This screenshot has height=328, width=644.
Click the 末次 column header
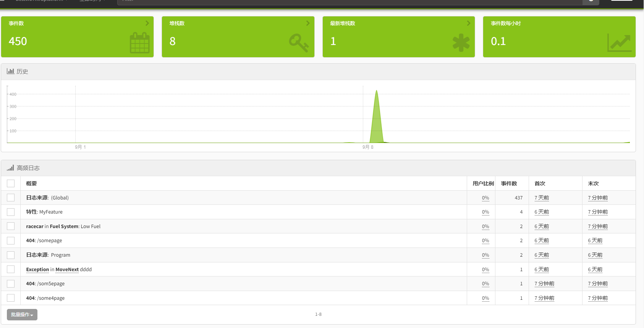click(593, 183)
